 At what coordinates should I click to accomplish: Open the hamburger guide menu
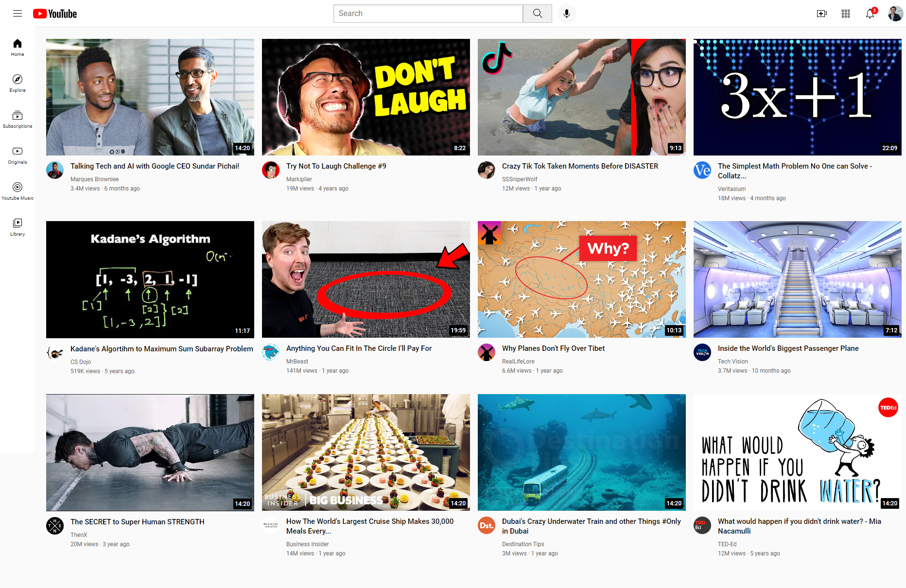(x=17, y=14)
